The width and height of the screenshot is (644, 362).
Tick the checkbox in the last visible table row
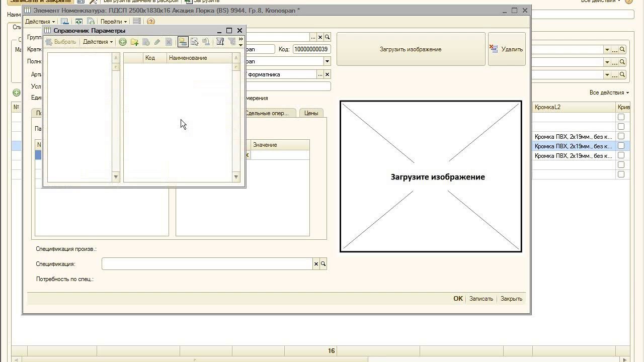[x=621, y=174]
